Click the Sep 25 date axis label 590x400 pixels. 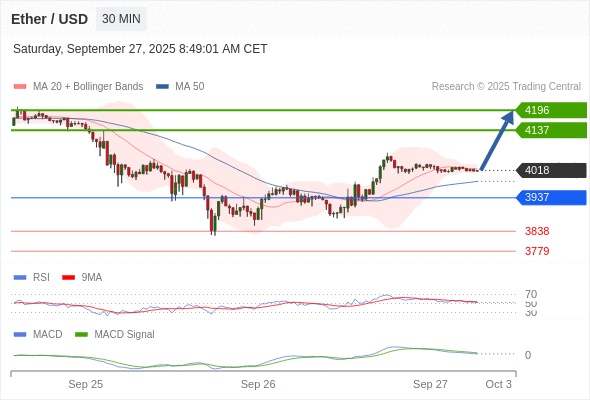click(x=85, y=384)
